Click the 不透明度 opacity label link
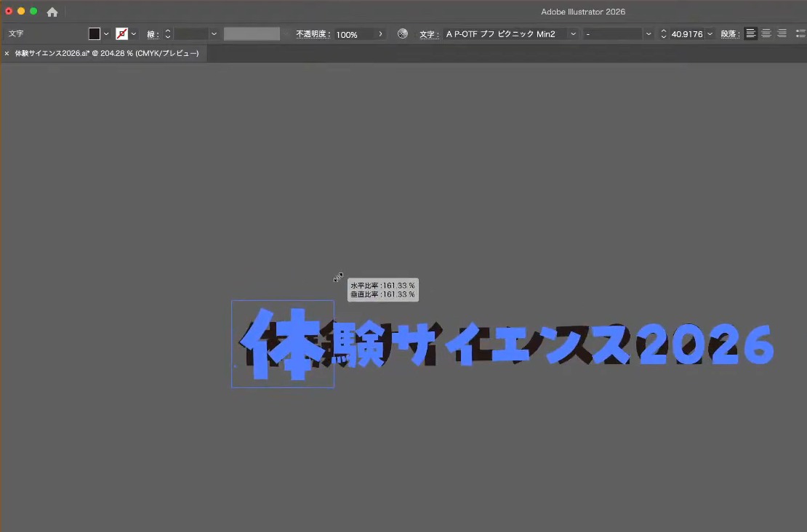 click(x=313, y=34)
